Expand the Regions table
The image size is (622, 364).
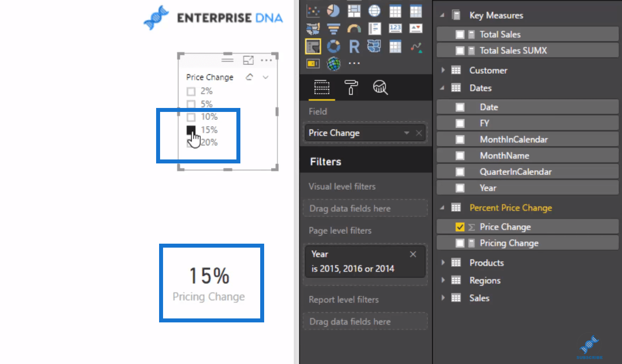[x=443, y=280]
